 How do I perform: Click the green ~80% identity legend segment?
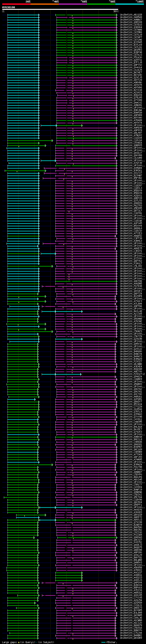pyautogui.click(x=101, y=4)
